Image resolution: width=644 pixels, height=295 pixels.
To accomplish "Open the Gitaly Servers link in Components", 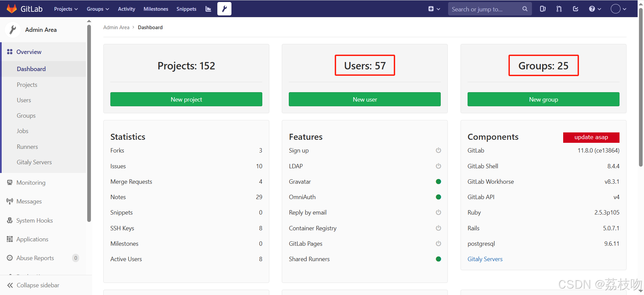I will [485, 259].
